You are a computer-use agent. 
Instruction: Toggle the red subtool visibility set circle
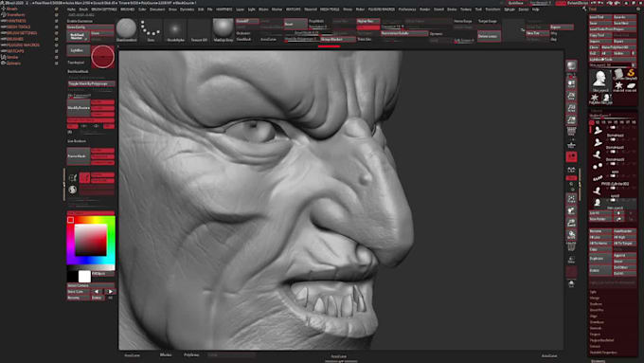[591, 122]
